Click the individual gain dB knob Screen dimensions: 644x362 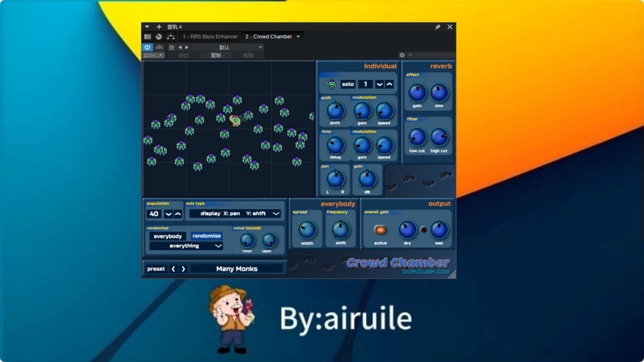(367, 179)
